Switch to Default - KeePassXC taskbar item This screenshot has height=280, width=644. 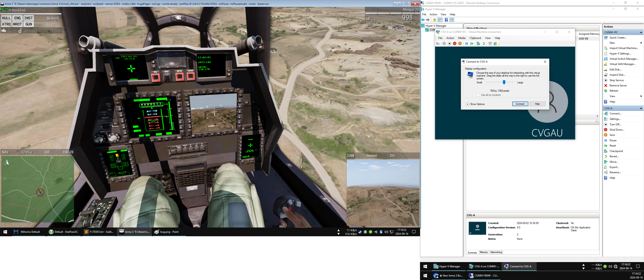[x=63, y=232]
